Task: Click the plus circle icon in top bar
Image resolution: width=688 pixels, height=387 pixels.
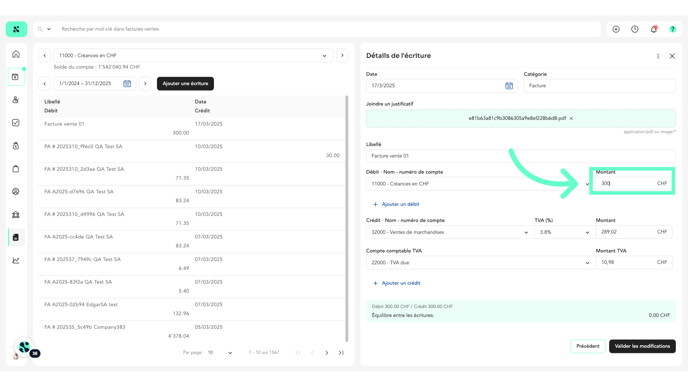Action: point(616,29)
